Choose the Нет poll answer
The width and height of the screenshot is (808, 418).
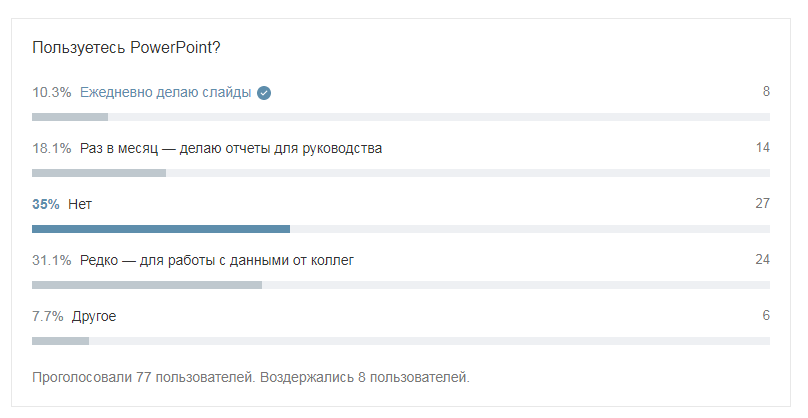[80, 204]
